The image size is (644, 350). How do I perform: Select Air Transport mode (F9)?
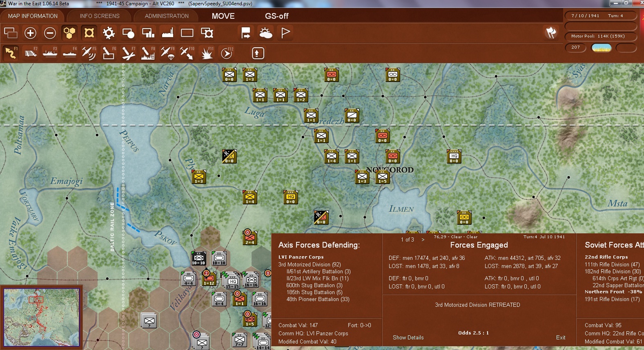pos(167,53)
